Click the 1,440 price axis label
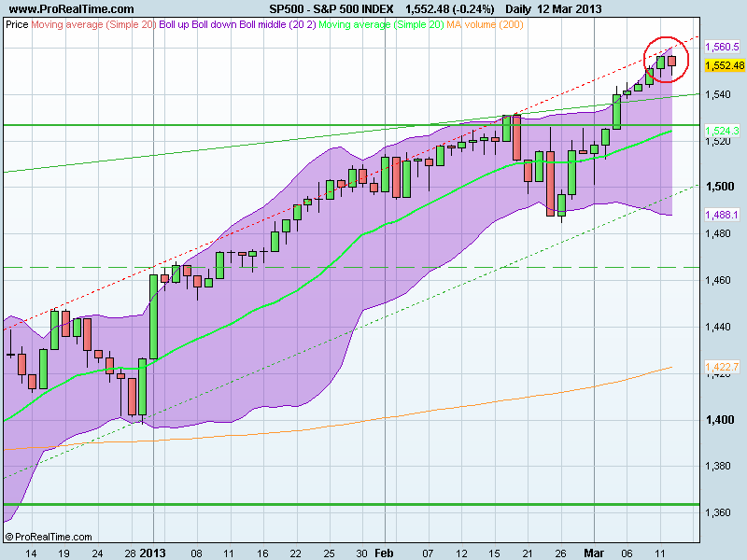Viewport: 747px width, 560px height. pyautogui.click(x=718, y=327)
